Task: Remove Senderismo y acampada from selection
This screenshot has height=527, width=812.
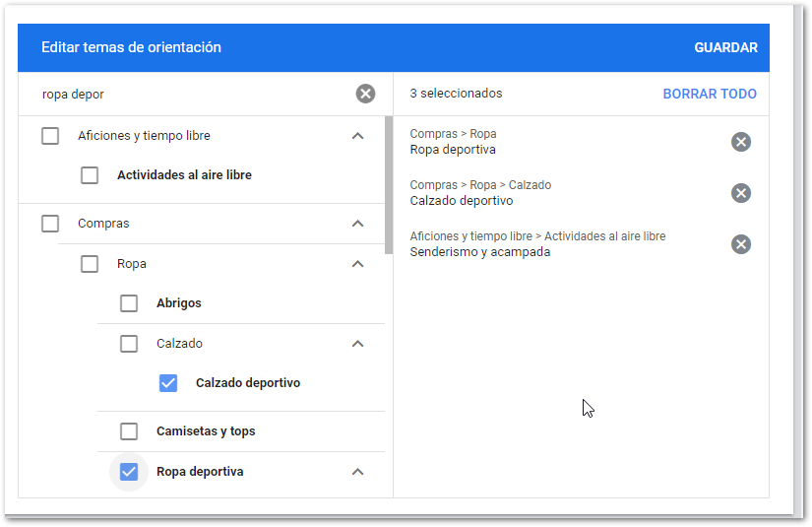Action: [x=741, y=244]
